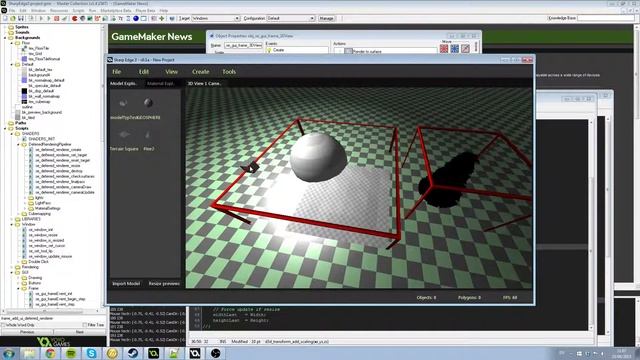
Task: Click the save project toolbar icon
Action: pos(21,18)
